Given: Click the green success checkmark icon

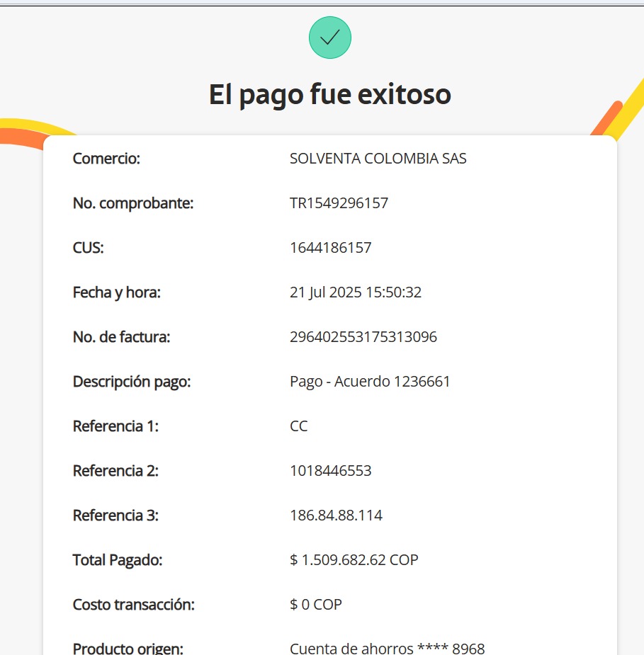Looking at the screenshot, I should click(329, 38).
